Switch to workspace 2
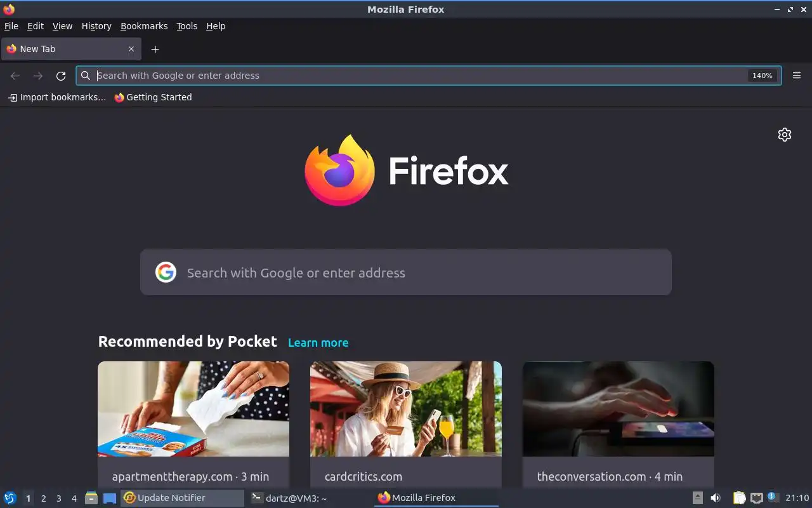The width and height of the screenshot is (812, 508). 43,498
